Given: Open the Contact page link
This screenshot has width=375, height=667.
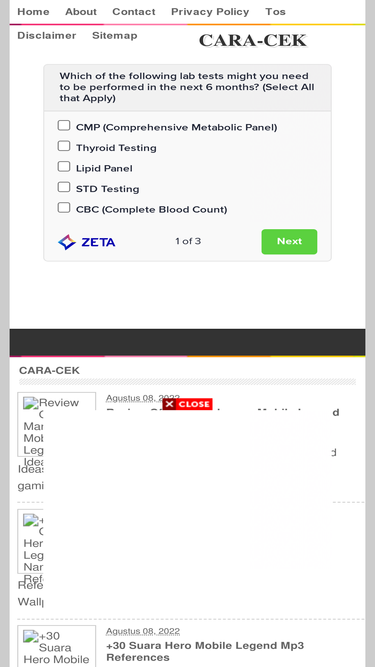Looking at the screenshot, I should pos(134,12).
